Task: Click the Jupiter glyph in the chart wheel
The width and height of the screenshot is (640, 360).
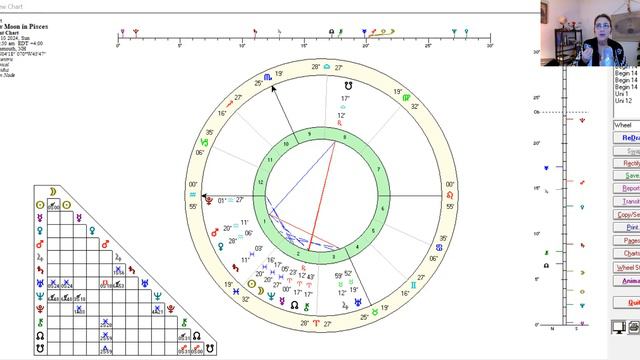Action: (345, 304)
